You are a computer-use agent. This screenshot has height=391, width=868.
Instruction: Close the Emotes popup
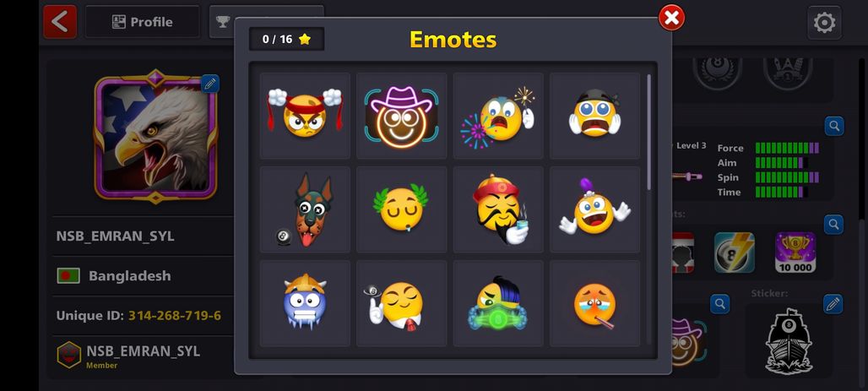pos(671,19)
